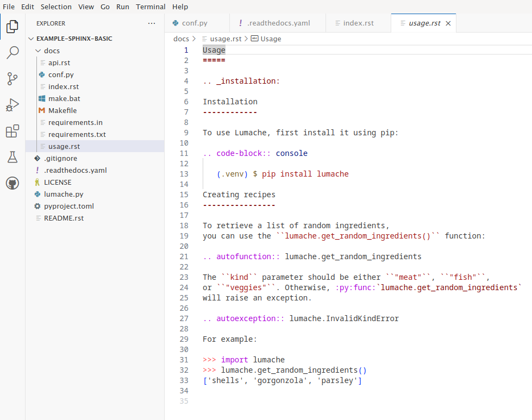This screenshot has width=532, height=420.
Task: Click line number 11 in gutter
Action: coord(184,153)
